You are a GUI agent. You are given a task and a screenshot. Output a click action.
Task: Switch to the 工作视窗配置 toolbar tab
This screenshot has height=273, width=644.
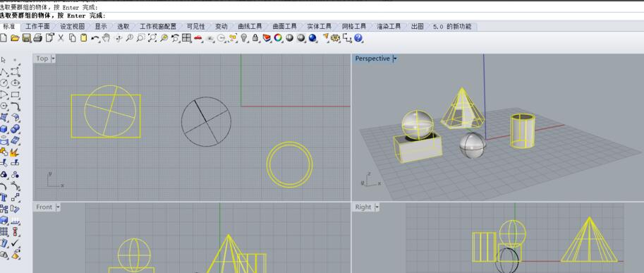pyautogui.click(x=158, y=26)
